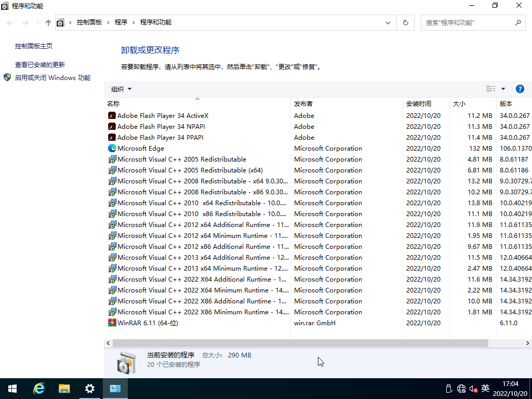Expand the address bar history dropdown
The height and width of the screenshot is (399, 532).
[x=388, y=23]
